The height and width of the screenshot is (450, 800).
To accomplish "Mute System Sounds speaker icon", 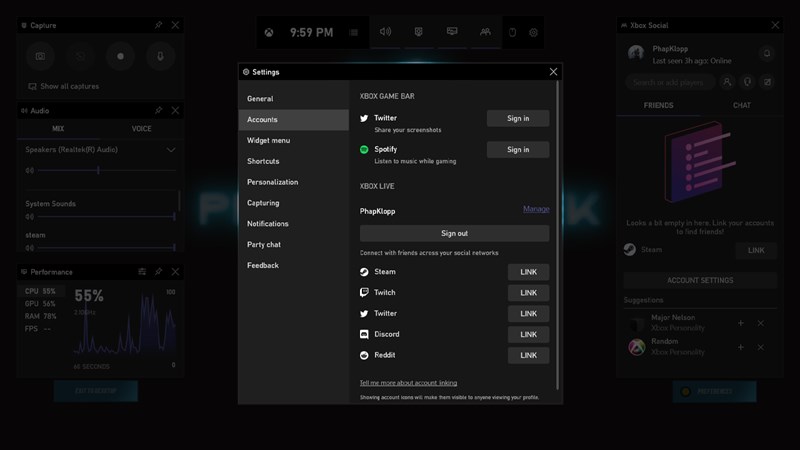I will click(x=30, y=217).
